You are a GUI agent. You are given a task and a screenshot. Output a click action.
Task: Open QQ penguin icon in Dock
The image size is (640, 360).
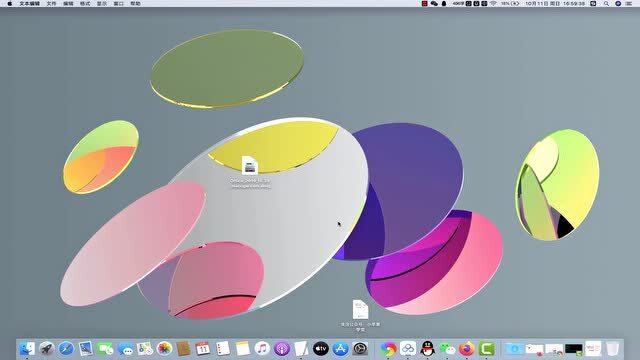(428, 349)
